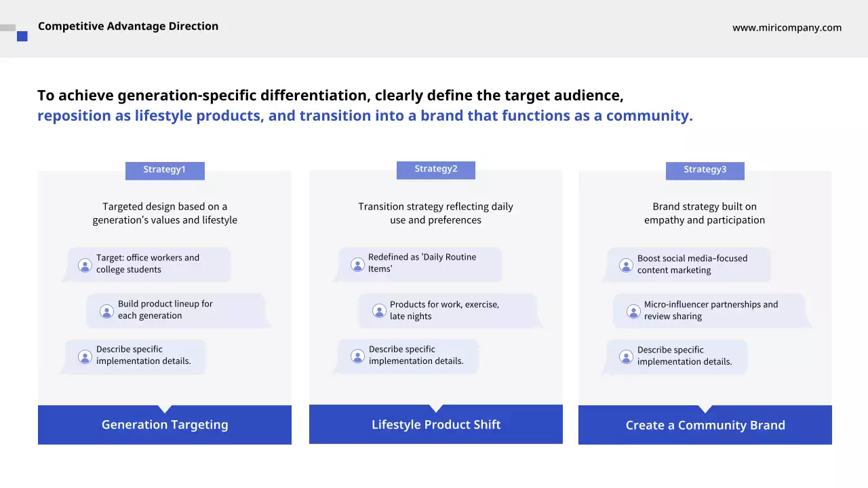Click the Competitive Advantage Direction title

point(128,26)
